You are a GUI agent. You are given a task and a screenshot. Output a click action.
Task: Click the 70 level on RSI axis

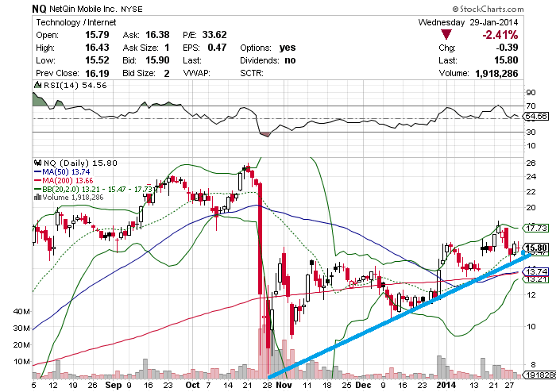pos(531,106)
